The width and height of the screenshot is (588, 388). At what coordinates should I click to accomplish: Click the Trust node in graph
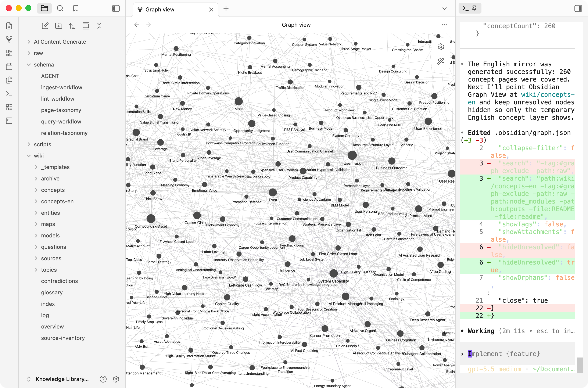pos(273,192)
